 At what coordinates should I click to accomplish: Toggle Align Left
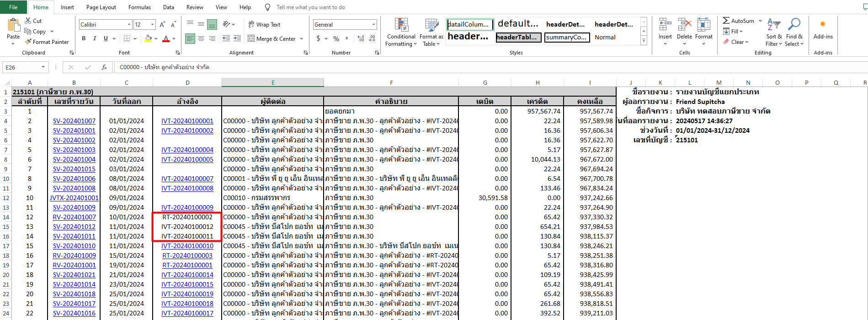tap(190, 38)
